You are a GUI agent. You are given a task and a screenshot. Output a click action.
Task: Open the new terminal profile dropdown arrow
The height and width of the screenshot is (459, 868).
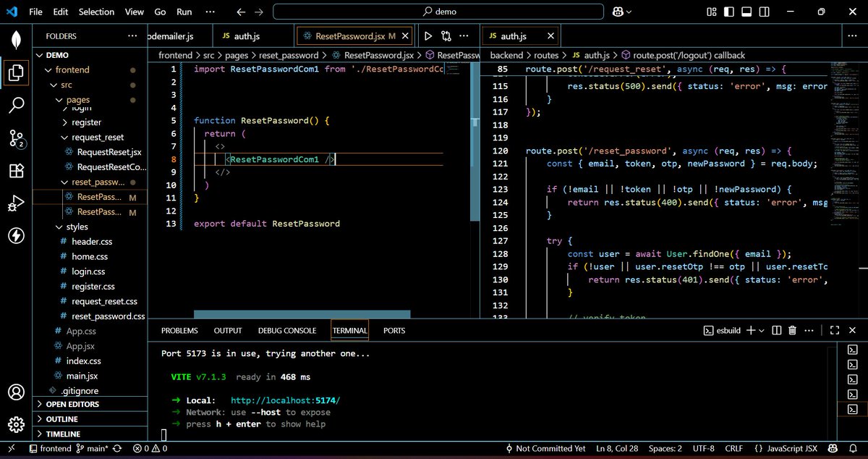(x=761, y=330)
